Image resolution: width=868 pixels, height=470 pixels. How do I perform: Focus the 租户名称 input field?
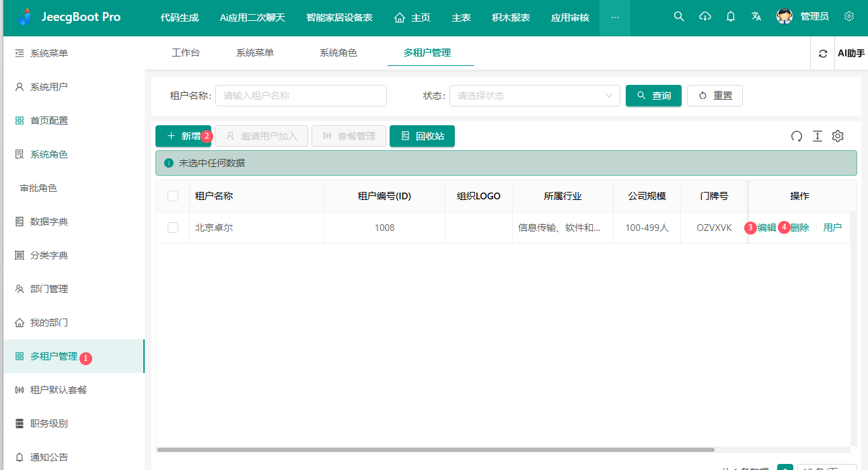(x=301, y=96)
